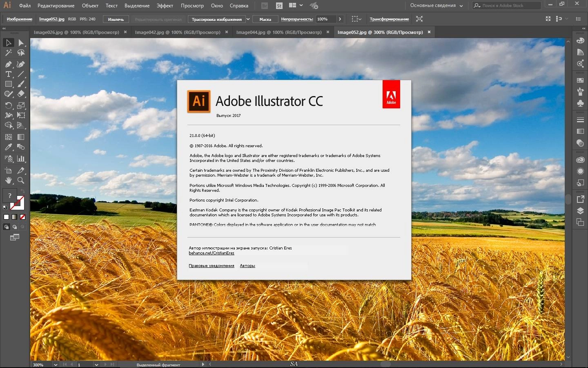Open the Creative Cloud Libraries panel icon
Viewport: 588px width, 368px height.
(580, 160)
